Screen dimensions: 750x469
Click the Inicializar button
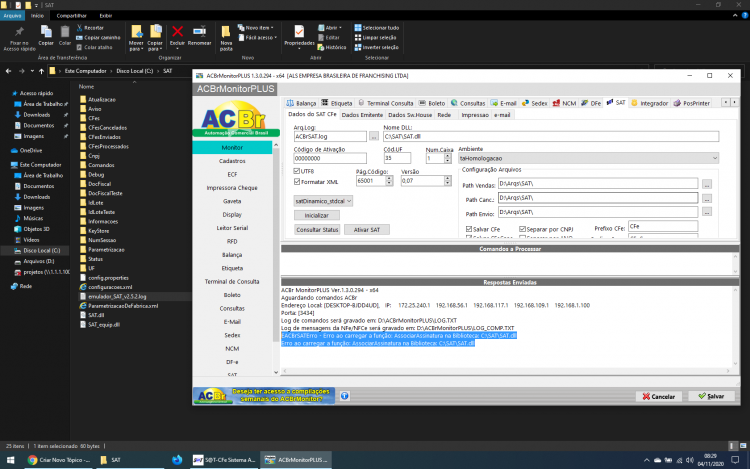317,215
